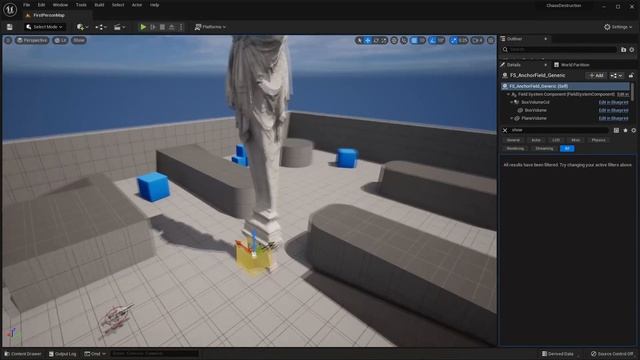The image size is (640, 360).
Task: Open the Edit menu
Action: pos(41,5)
